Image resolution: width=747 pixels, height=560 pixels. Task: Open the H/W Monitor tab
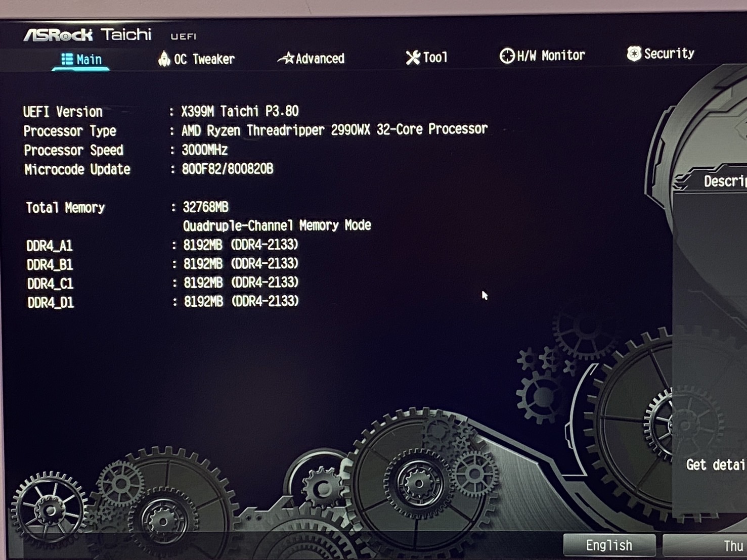tap(542, 55)
